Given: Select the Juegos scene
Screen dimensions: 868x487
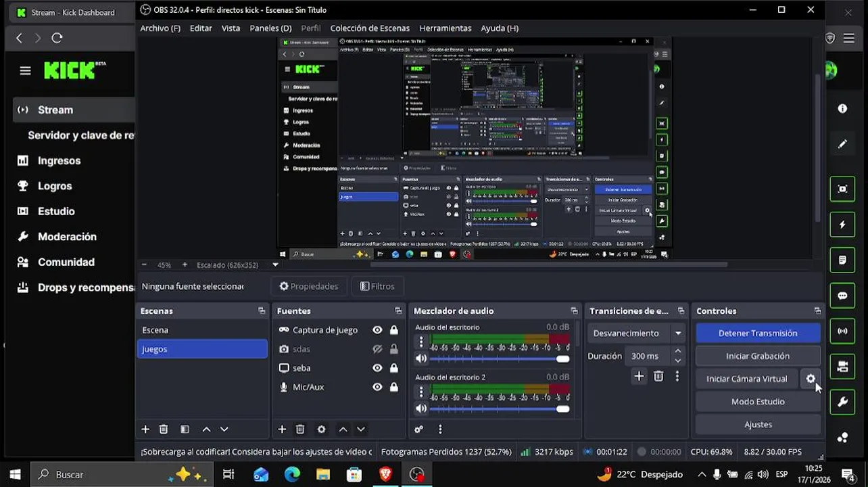Looking at the screenshot, I should point(202,349).
